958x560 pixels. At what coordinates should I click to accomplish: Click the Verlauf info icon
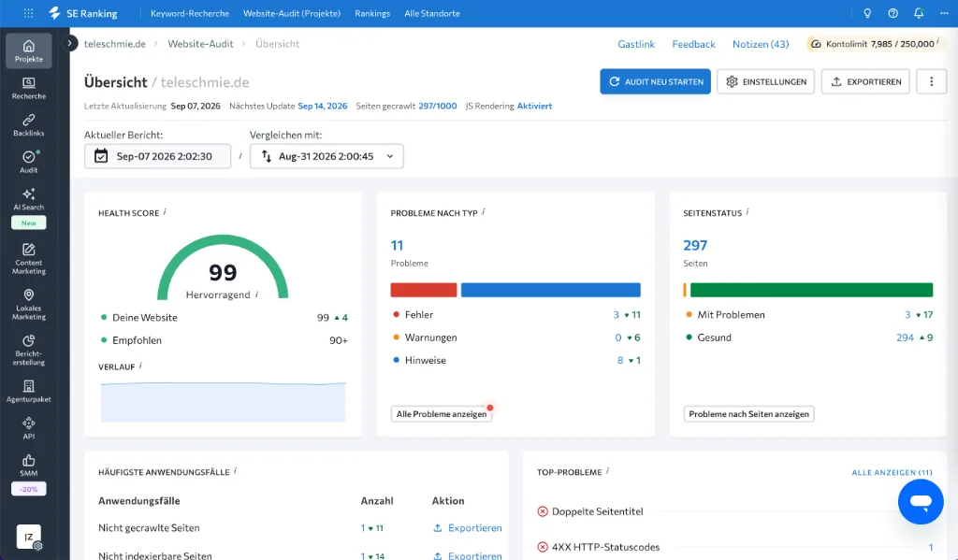tap(140, 366)
